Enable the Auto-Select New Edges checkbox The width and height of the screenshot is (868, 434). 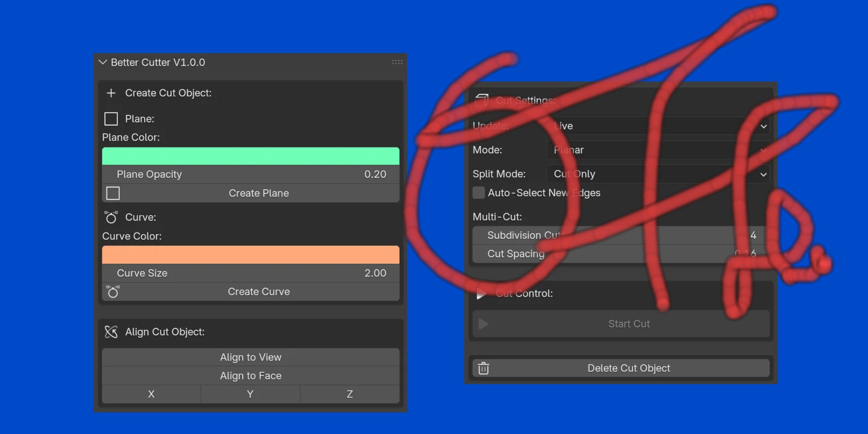[478, 193]
